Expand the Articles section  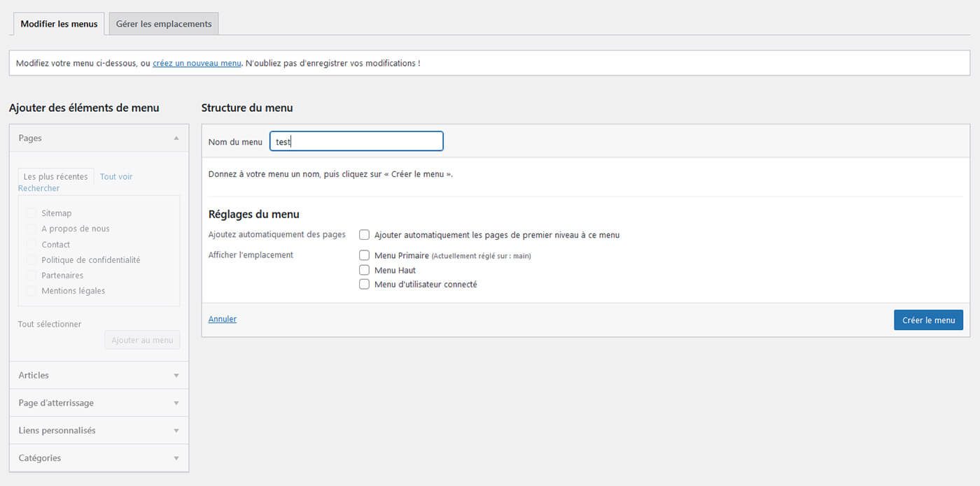pyautogui.click(x=99, y=376)
